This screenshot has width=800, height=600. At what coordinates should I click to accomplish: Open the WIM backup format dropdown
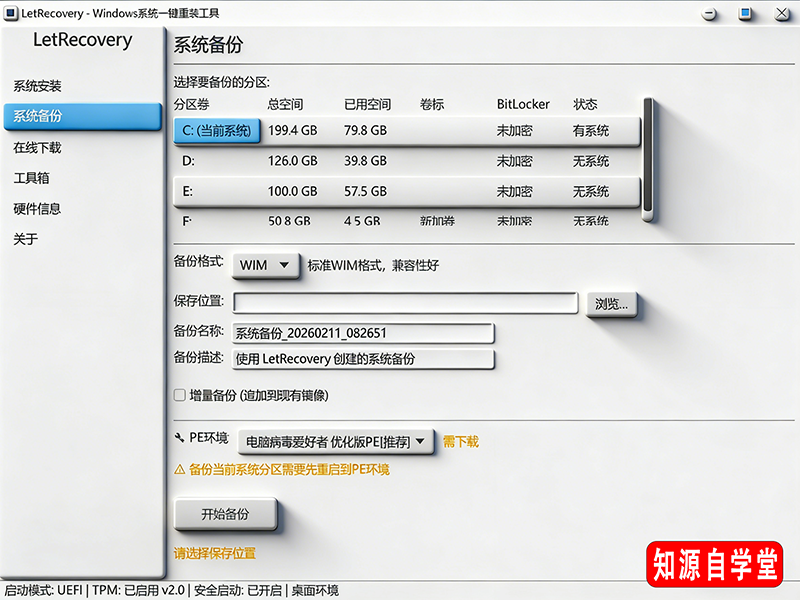(x=264, y=265)
